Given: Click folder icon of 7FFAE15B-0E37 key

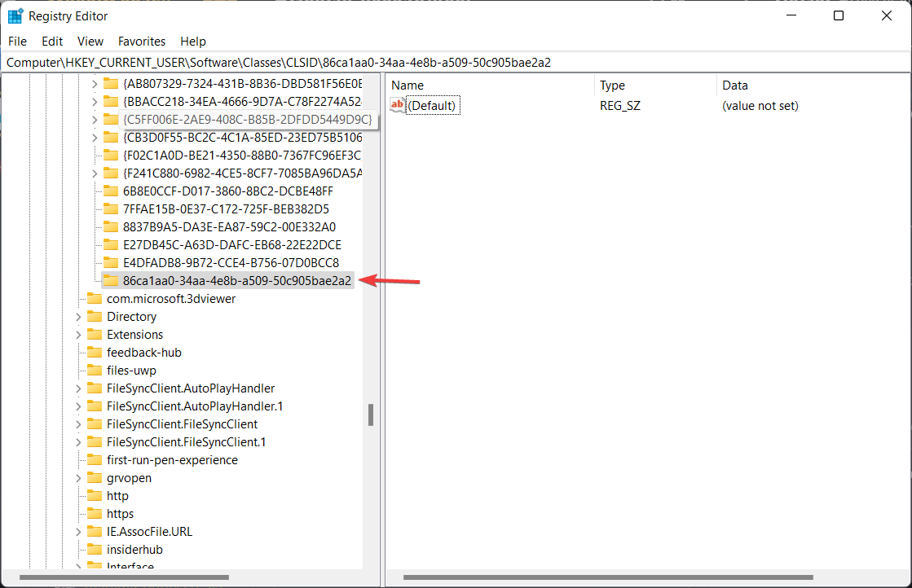Looking at the screenshot, I should click(111, 209).
